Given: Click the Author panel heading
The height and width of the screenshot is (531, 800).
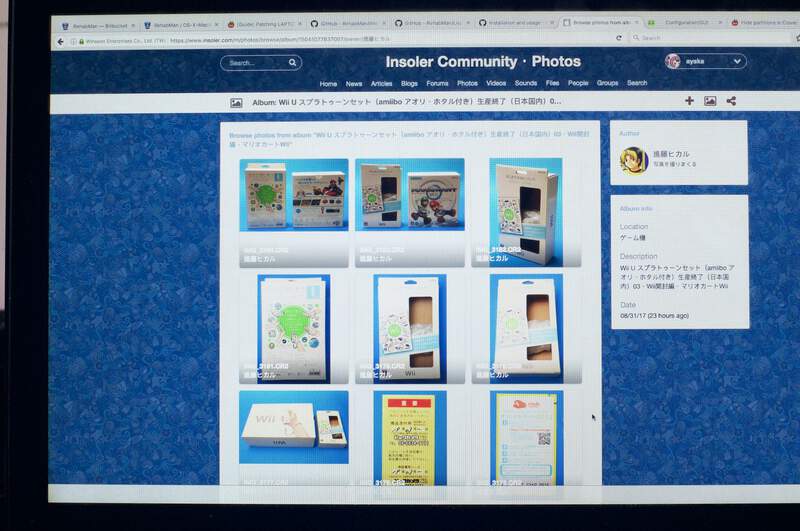Looking at the screenshot, I should point(629,133).
